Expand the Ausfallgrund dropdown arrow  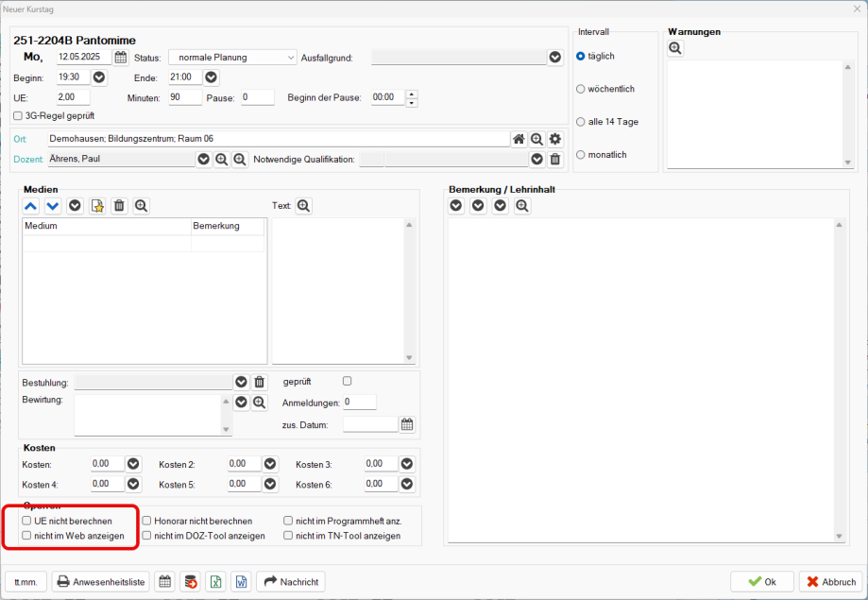(555, 58)
